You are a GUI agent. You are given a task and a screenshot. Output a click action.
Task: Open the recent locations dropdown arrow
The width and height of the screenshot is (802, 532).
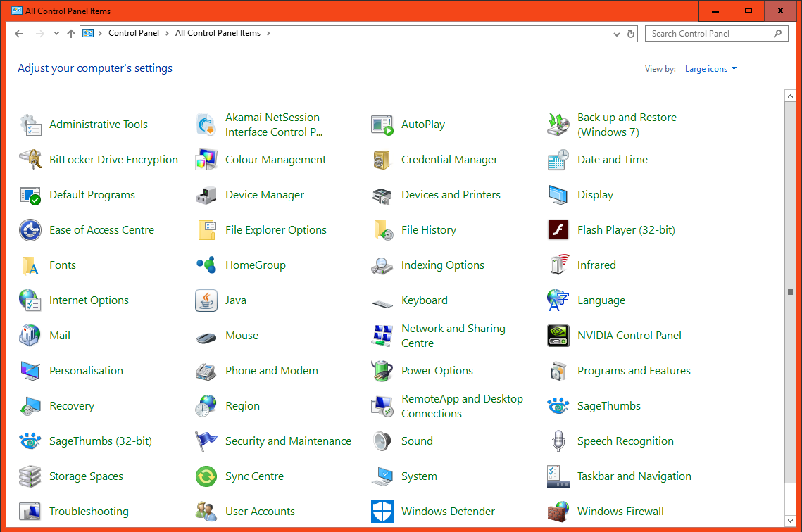pyautogui.click(x=56, y=34)
